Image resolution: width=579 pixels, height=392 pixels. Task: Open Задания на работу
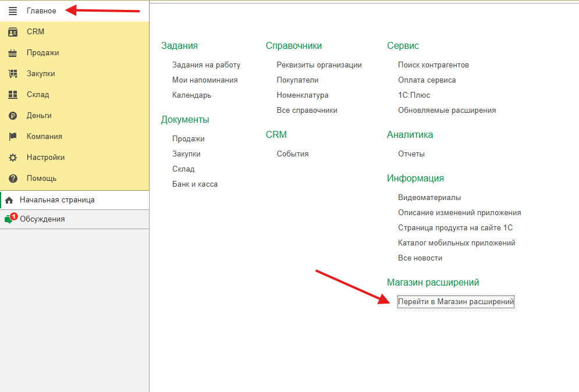[206, 65]
